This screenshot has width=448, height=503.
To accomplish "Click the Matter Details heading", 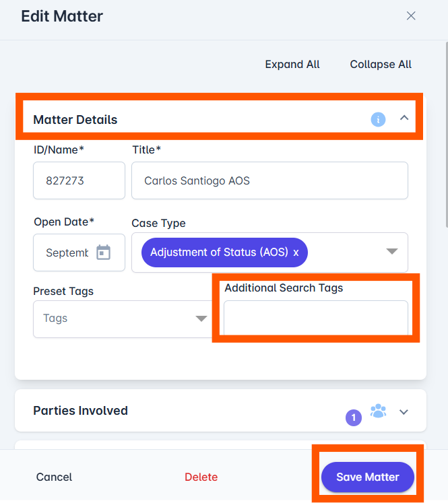I will point(75,120).
